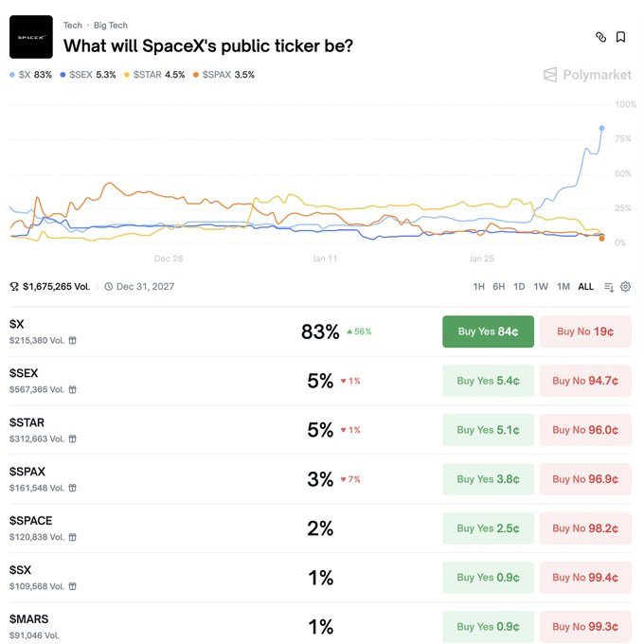Click gift icon beside $SEX volume
This screenshot has height=644, width=644.
(x=72, y=389)
